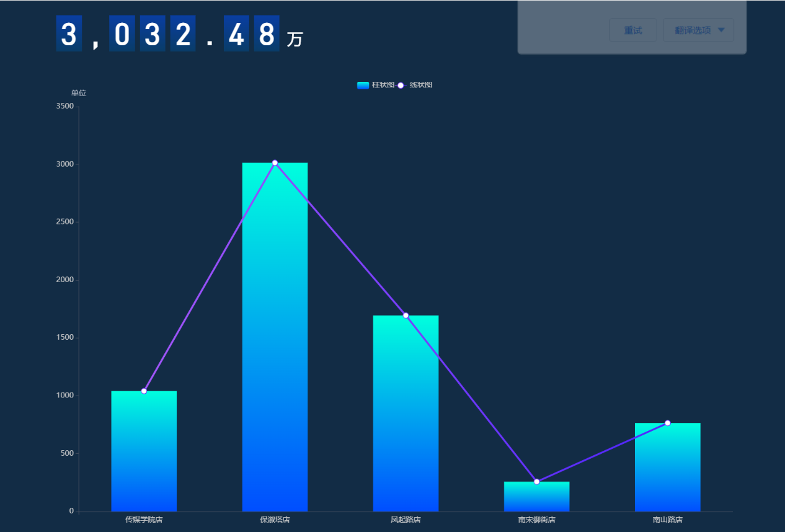Click the 3000 y-axis value
This screenshot has width=785, height=532.
point(66,164)
